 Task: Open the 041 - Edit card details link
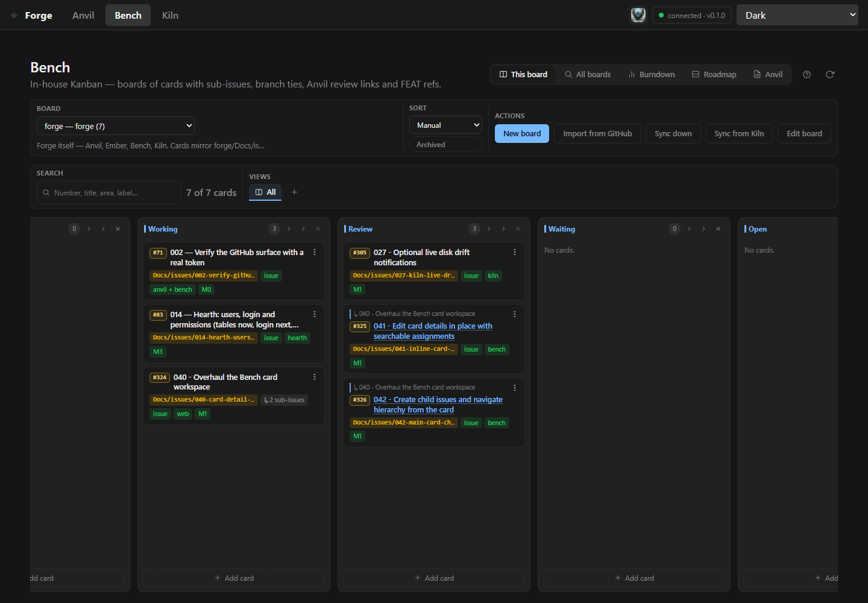click(433, 331)
